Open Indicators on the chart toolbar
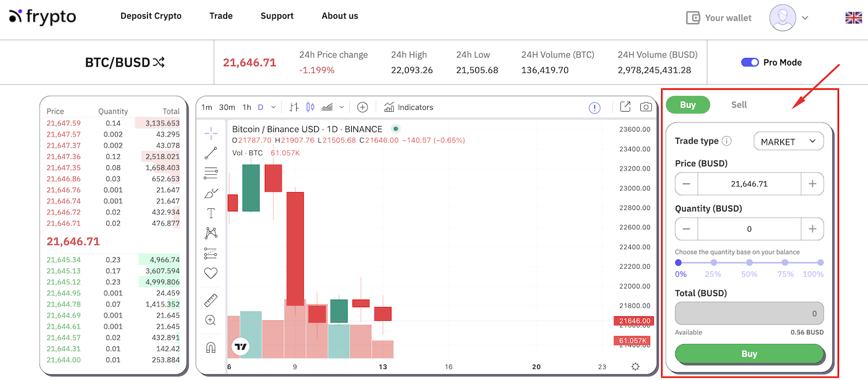Image resolution: width=868 pixels, height=380 pixels. pos(409,108)
